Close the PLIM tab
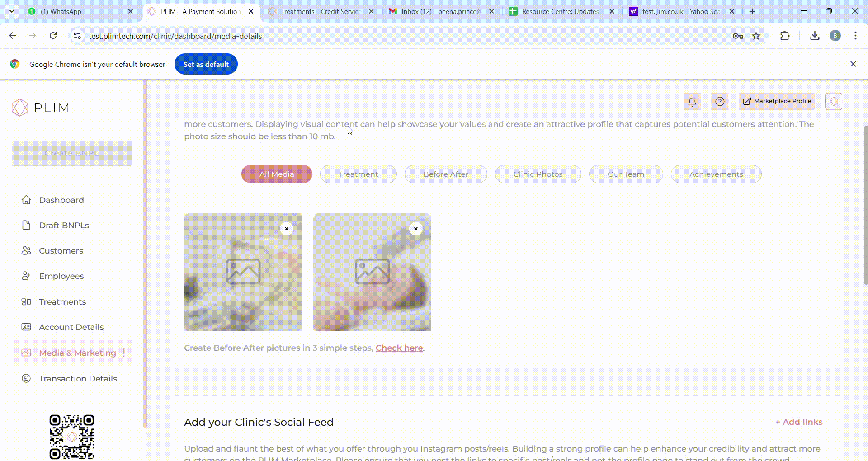The height and width of the screenshot is (461, 868). [251, 11]
